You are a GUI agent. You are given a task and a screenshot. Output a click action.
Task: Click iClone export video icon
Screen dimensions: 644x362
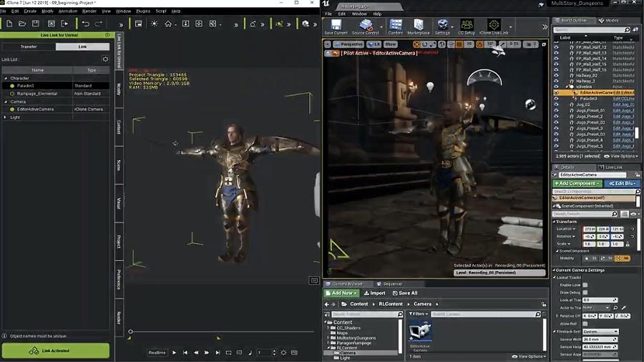(x=64, y=24)
